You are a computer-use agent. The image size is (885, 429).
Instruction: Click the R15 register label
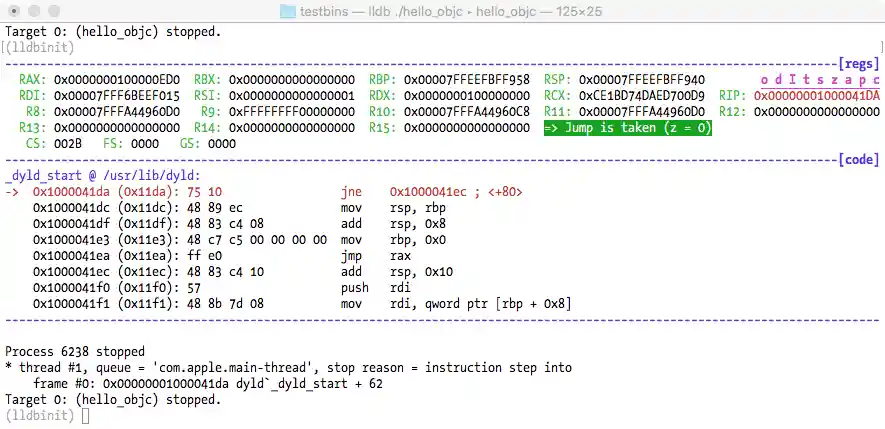[383, 128]
